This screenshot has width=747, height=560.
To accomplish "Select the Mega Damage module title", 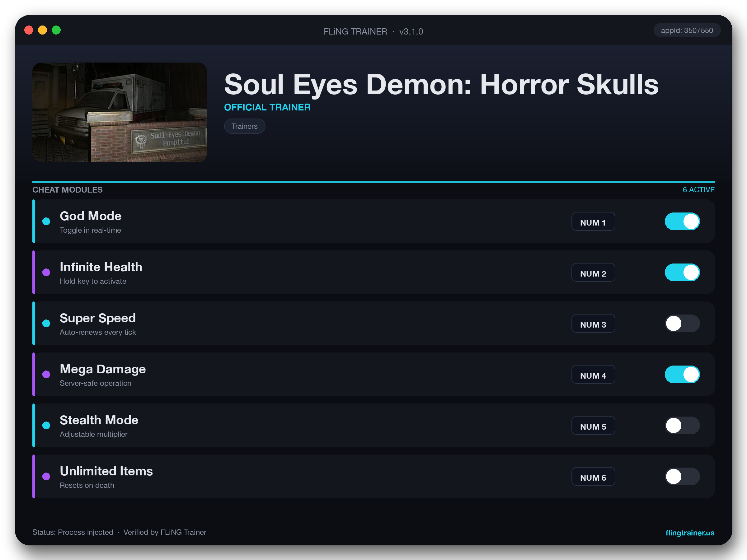I will (103, 369).
